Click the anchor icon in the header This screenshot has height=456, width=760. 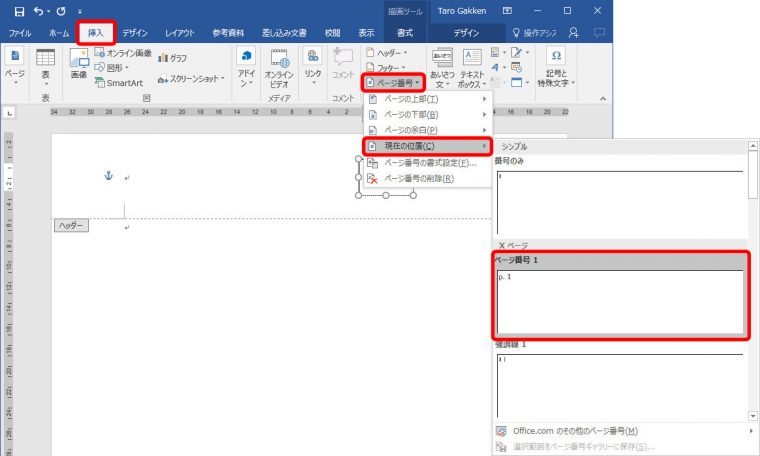[109, 175]
